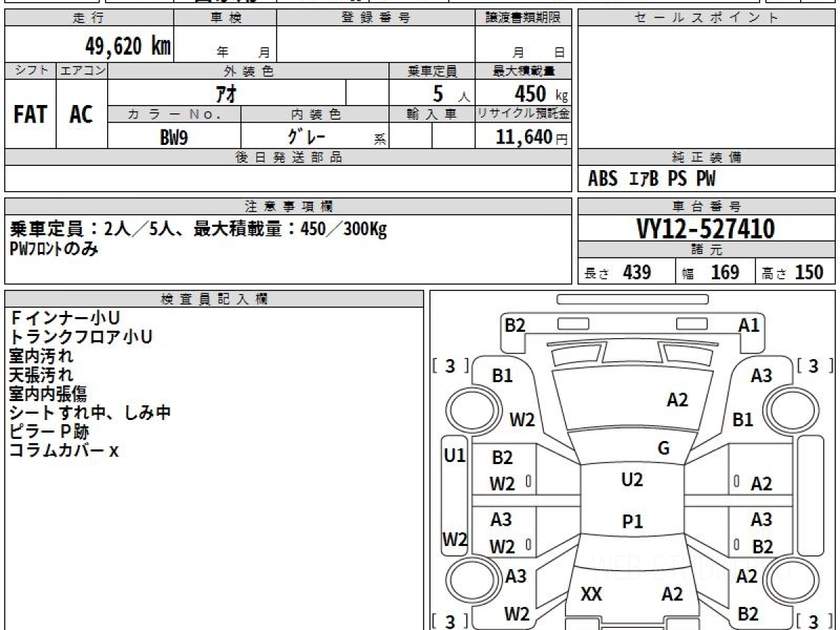The image size is (840, 630).
Task: Click the シフト header cell
Action: click(30, 71)
